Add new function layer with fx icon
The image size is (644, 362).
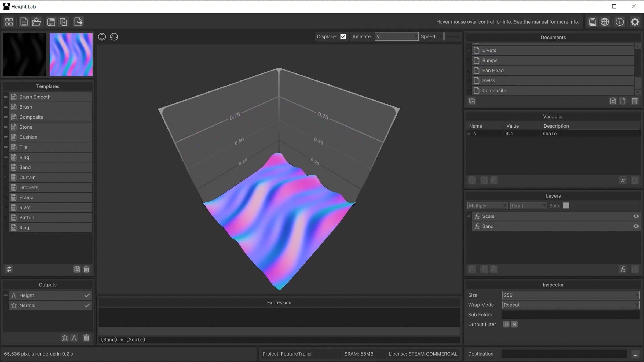tap(623, 269)
